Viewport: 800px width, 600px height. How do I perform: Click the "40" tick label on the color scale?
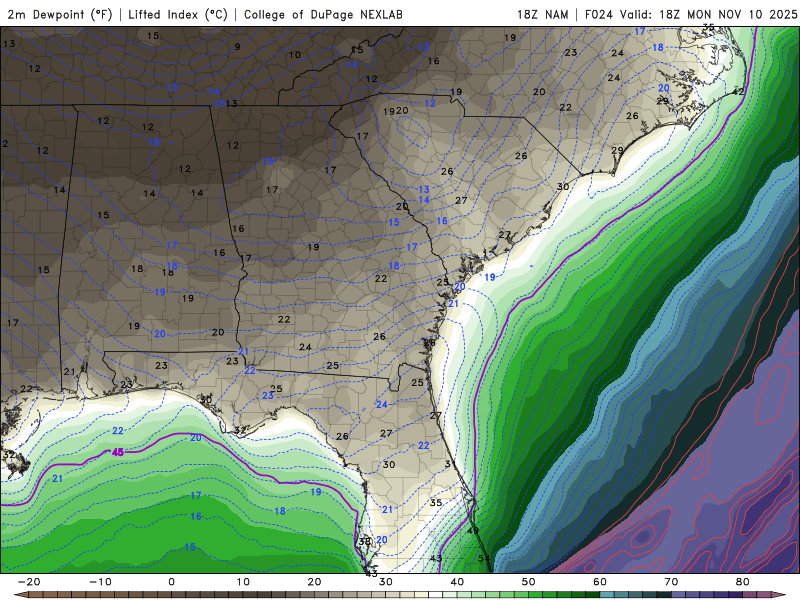[x=457, y=582]
